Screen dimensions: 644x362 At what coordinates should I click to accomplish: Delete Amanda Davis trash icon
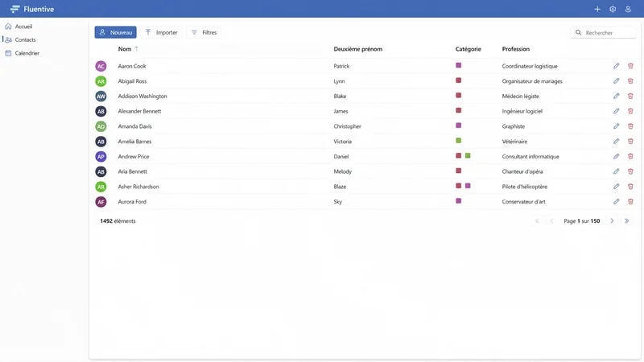pos(630,126)
